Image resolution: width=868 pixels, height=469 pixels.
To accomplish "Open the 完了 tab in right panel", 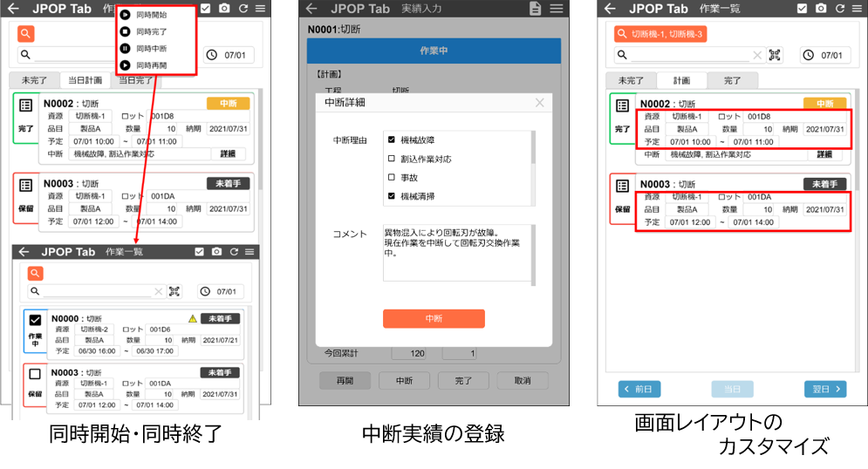I will tap(732, 80).
